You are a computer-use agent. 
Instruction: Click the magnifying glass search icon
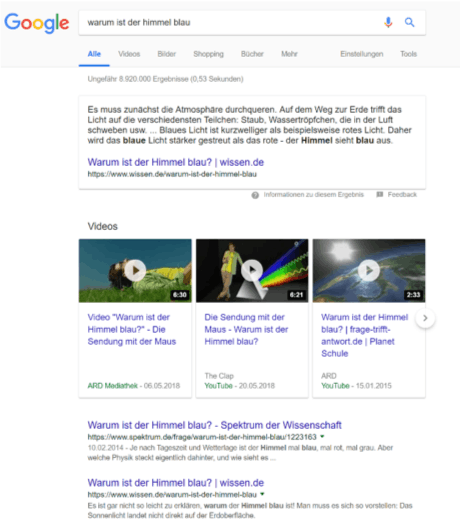pyautogui.click(x=409, y=23)
